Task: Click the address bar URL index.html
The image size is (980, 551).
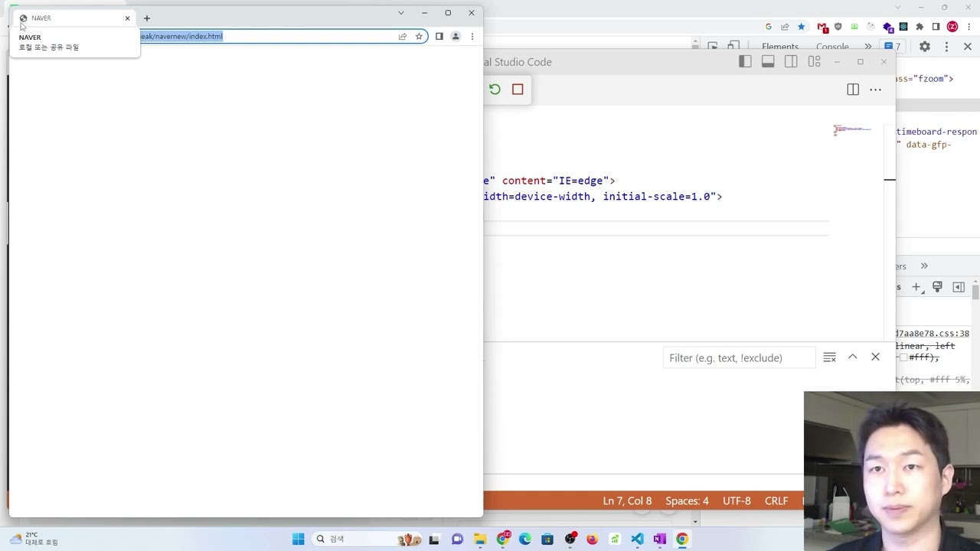Action: (181, 36)
